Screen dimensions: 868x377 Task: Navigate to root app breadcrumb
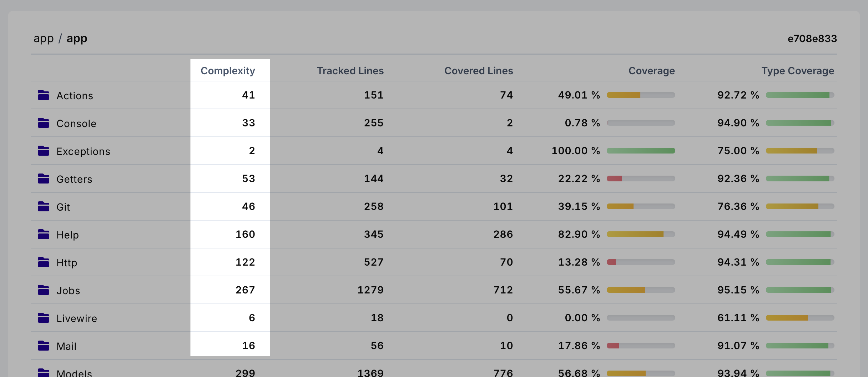(44, 38)
